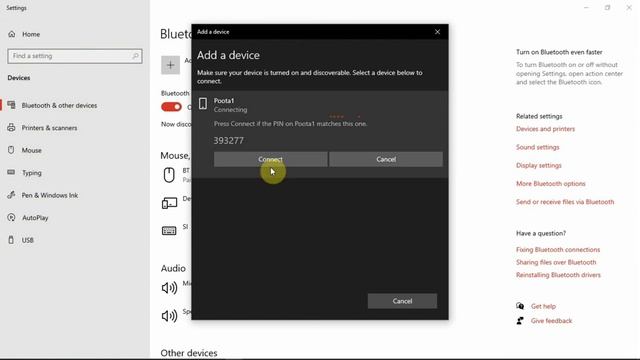
Task: Click the display device icon under Mouse section
Action: 169,202
